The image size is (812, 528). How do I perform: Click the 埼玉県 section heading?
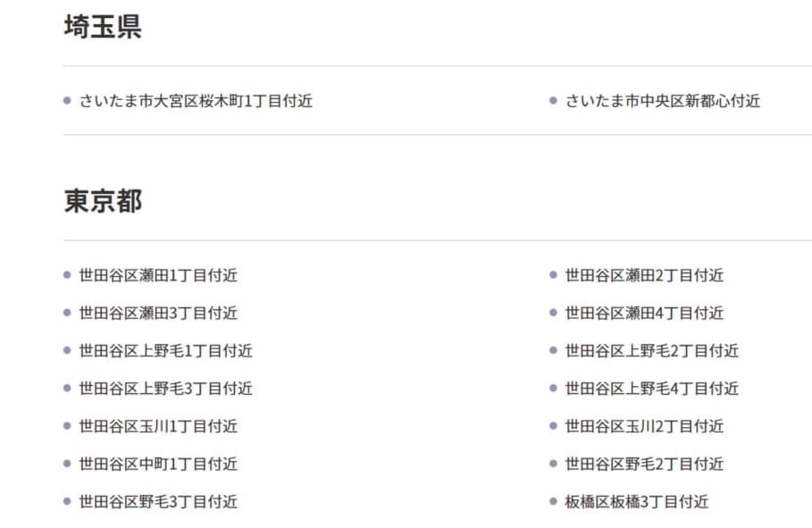coord(103,27)
